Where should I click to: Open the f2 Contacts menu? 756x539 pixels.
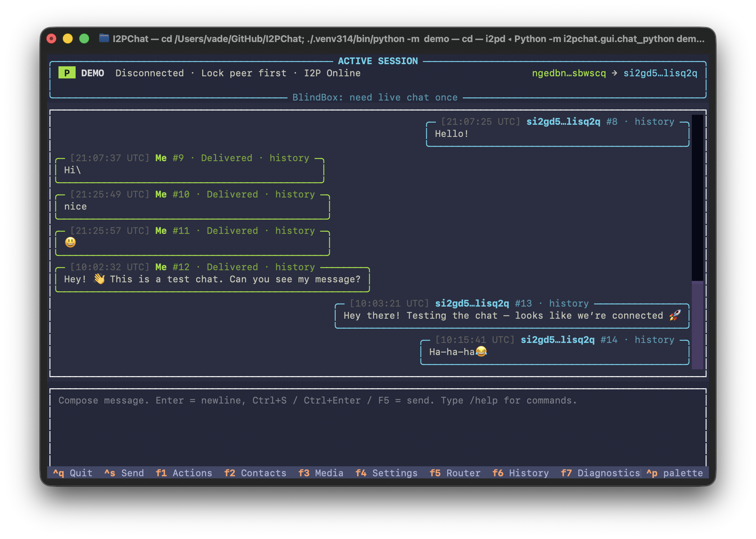(x=255, y=473)
